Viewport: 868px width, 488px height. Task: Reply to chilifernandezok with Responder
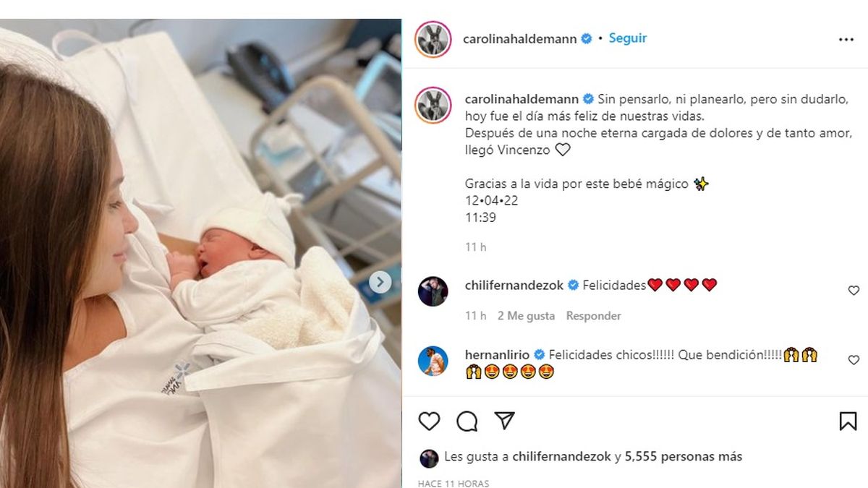(x=593, y=316)
